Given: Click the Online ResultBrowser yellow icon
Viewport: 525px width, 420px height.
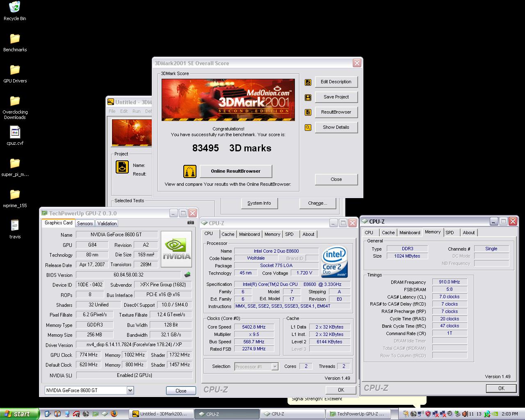Looking at the screenshot, I should coord(189,171).
